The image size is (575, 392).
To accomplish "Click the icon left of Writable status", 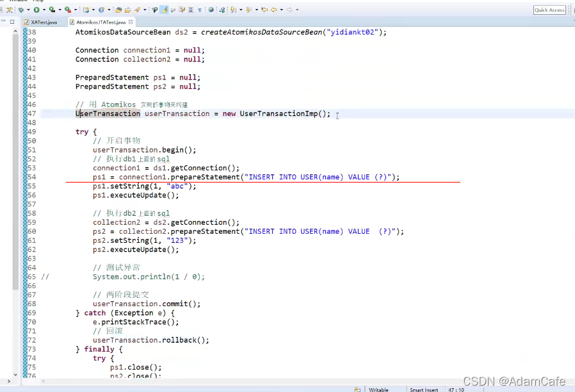I will click(357, 389).
